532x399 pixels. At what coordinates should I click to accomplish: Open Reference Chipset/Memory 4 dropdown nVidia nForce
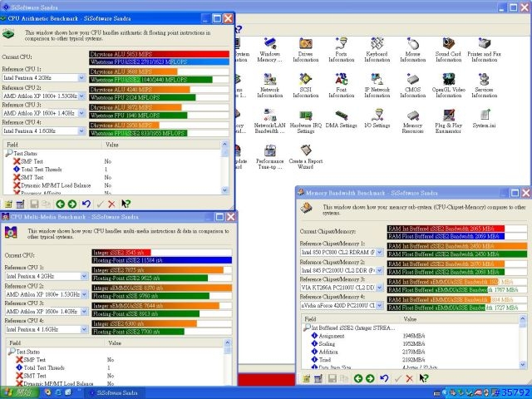tap(379, 305)
